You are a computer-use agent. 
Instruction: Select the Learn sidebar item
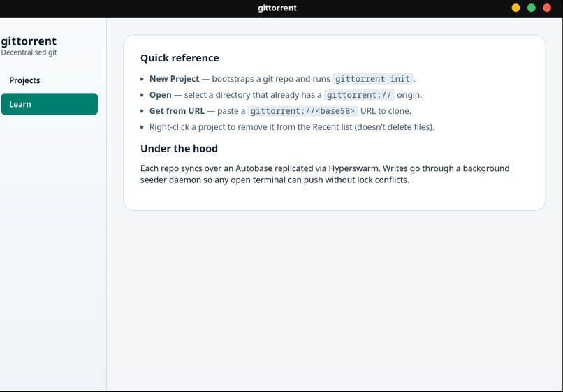click(x=49, y=104)
